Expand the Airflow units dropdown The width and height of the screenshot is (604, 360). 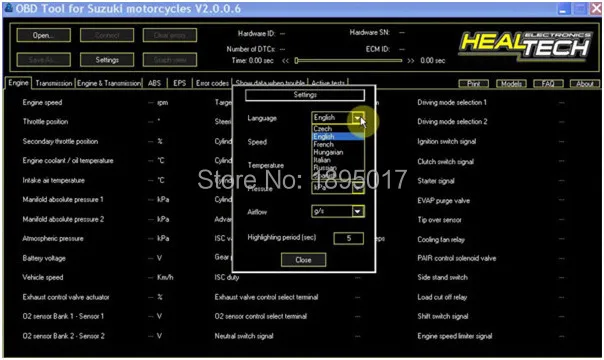coord(358,211)
